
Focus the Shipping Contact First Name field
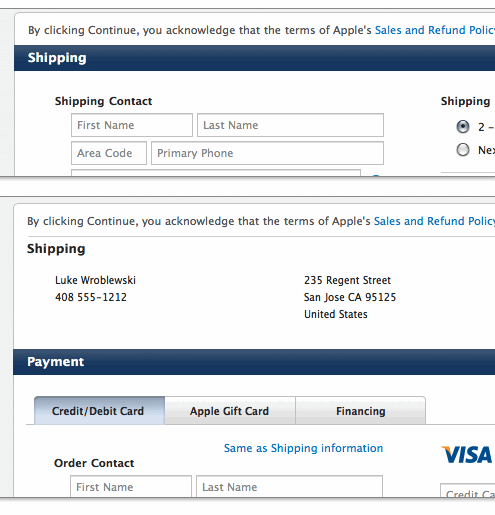[132, 125]
